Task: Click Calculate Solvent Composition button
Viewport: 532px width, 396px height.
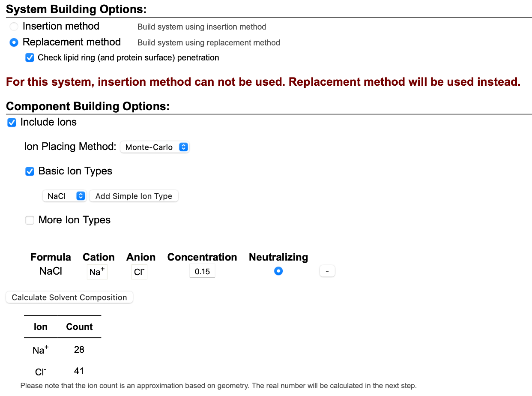Action: tap(69, 297)
